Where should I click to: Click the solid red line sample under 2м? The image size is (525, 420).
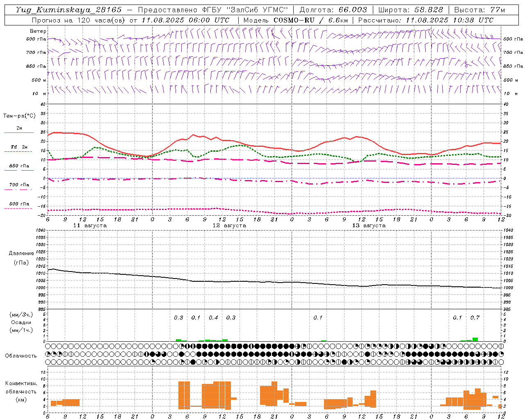pyautogui.click(x=19, y=133)
